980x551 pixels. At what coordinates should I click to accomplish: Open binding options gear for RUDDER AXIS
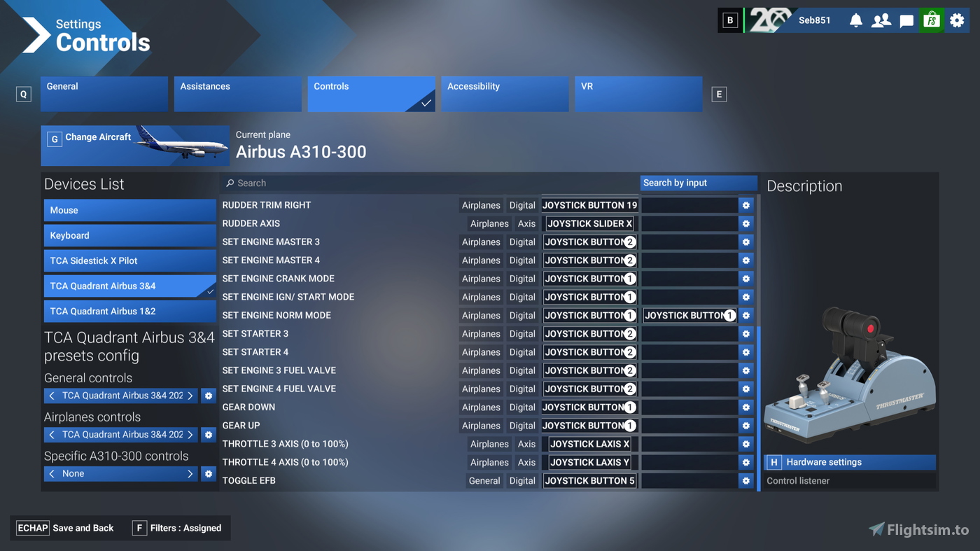click(745, 223)
